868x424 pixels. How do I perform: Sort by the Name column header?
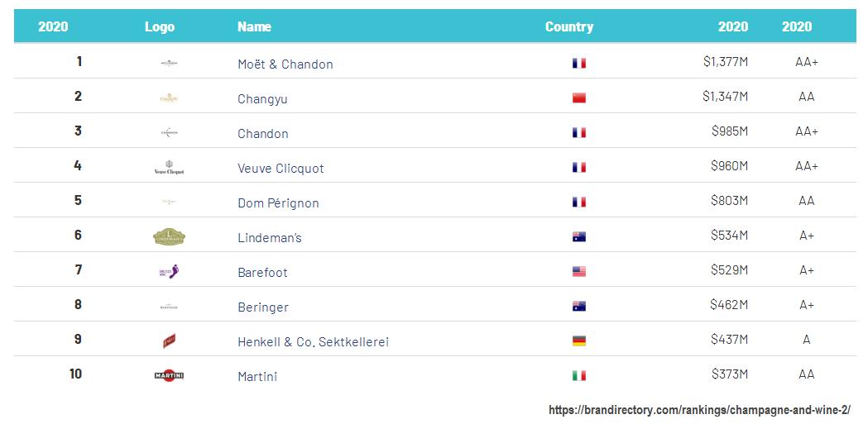click(x=254, y=26)
